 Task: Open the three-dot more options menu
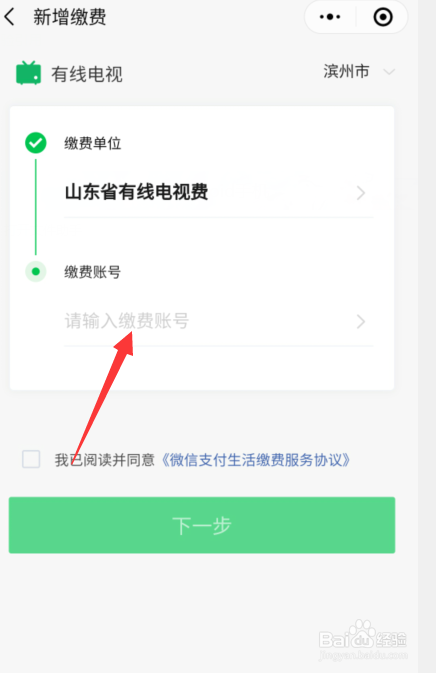pyautogui.click(x=330, y=17)
